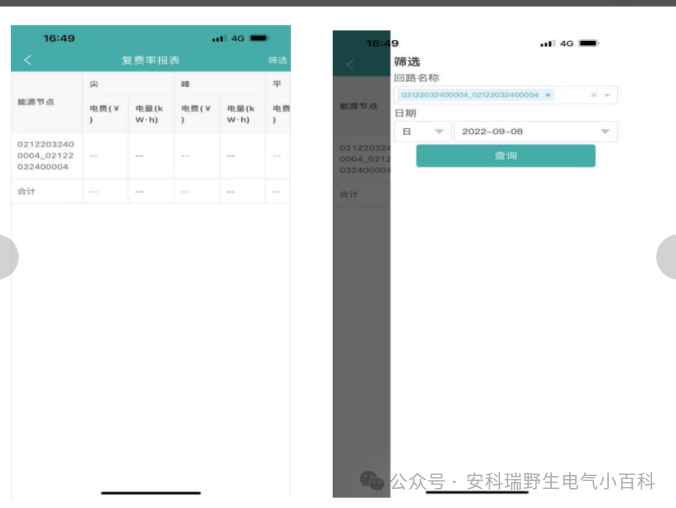676x508 pixels.
Task: Open the 筛选 filter in report header
Action: coord(278,60)
